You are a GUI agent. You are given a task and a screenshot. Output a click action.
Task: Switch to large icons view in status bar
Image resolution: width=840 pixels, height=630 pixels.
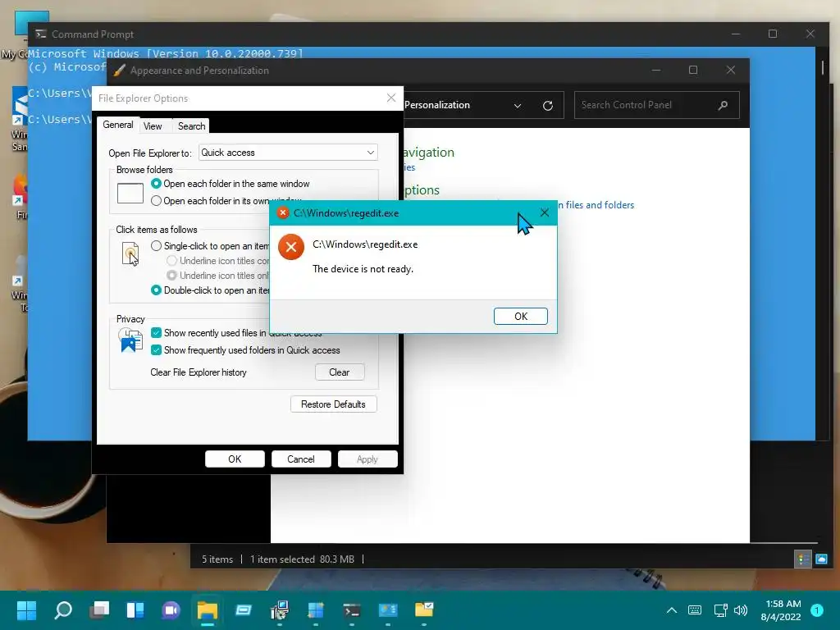(x=821, y=559)
